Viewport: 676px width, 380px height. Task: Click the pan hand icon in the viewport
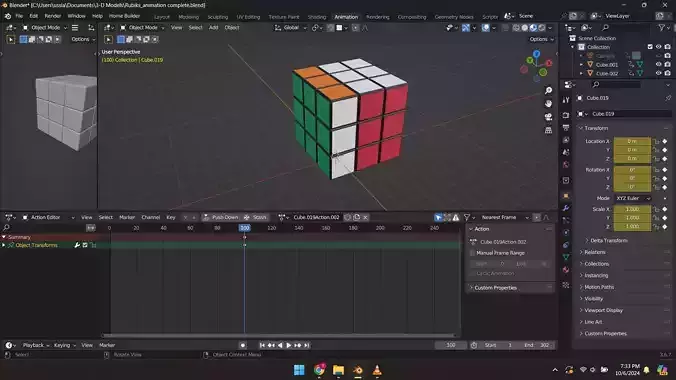point(548,104)
